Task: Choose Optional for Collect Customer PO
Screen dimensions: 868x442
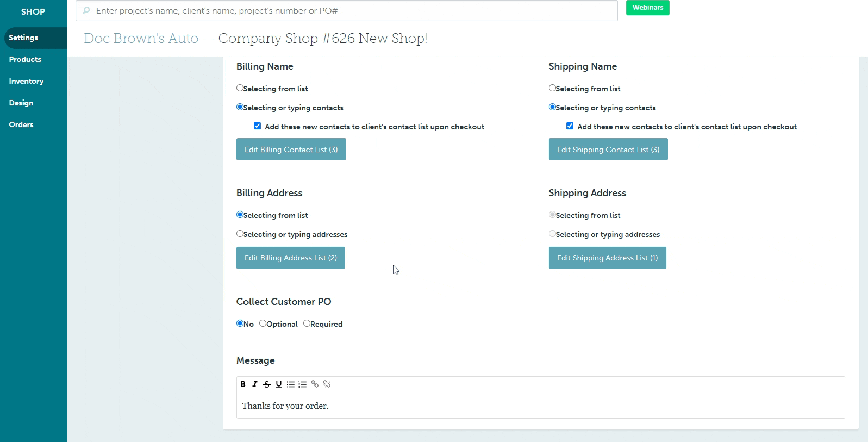Action: tap(263, 323)
